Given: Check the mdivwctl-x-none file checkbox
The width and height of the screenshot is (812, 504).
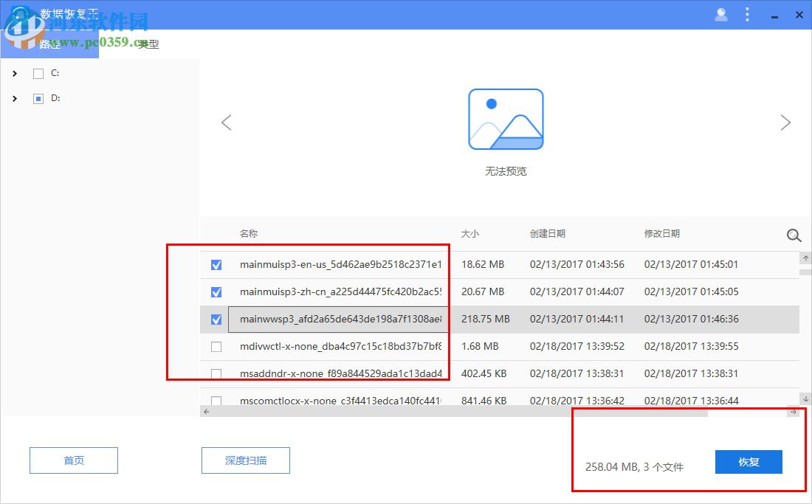Looking at the screenshot, I should [x=216, y=346].
